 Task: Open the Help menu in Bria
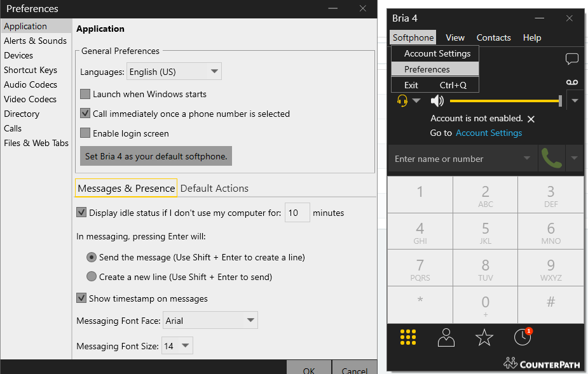pos(532,37)
